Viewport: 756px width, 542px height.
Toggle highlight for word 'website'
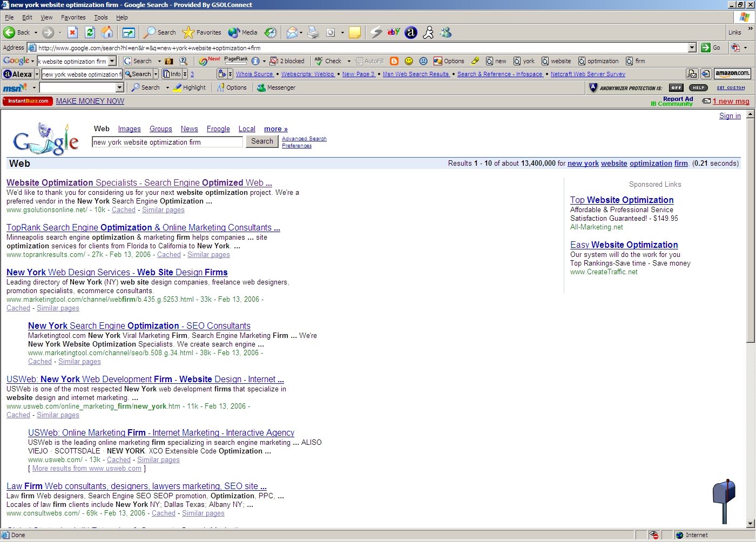556,61
